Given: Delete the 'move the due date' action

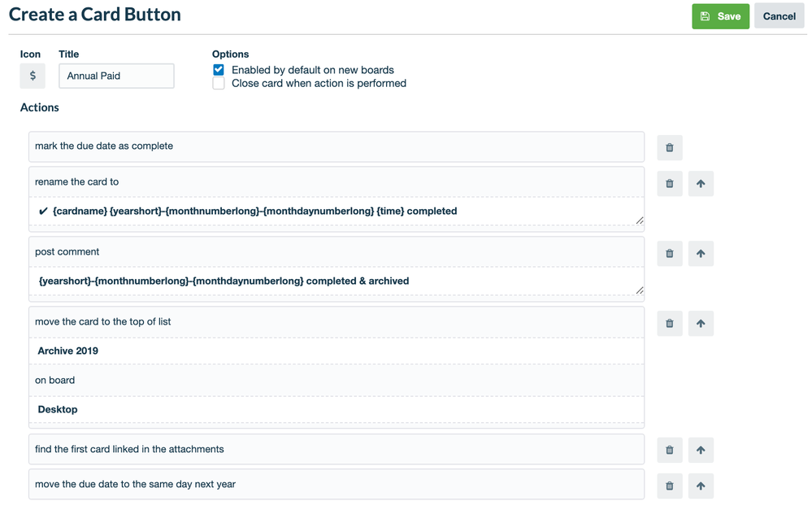Looking at the screenshot, I should (x=669, y=486).
